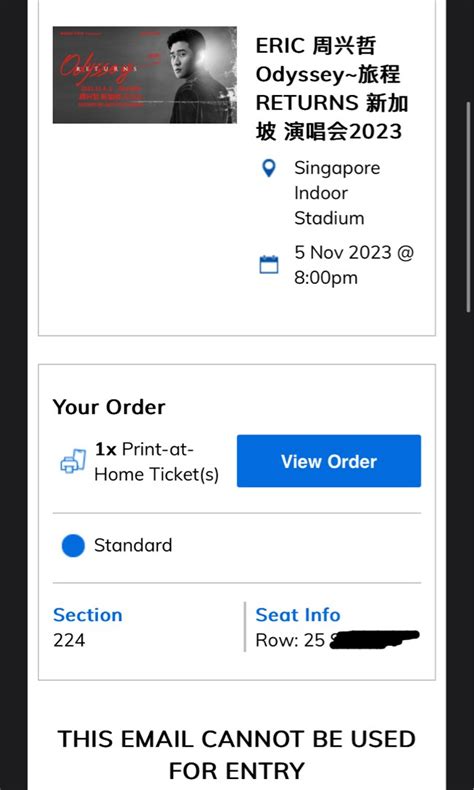Click the View Order button
474x790 pixels.
pyautogui.click(x=329, y=461)
